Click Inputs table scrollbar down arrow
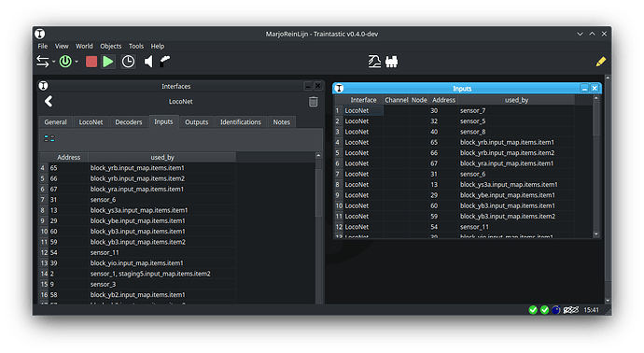The height and width of the screenshot is (353, 644). coord(596,233)
